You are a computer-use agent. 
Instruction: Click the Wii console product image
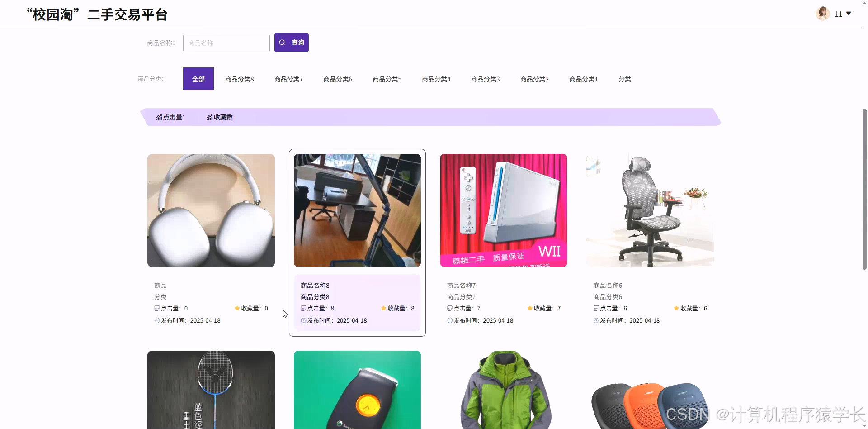pos(503,210)
